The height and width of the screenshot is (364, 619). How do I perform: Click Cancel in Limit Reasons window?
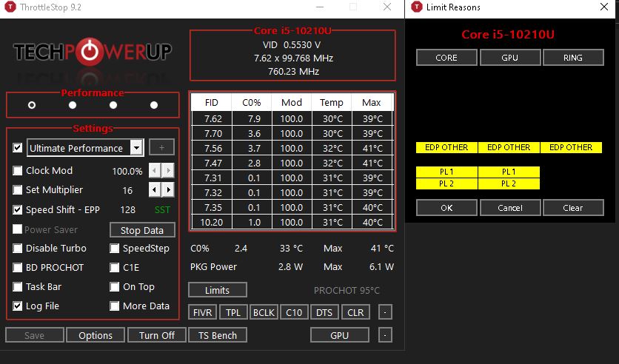(509, 208)
